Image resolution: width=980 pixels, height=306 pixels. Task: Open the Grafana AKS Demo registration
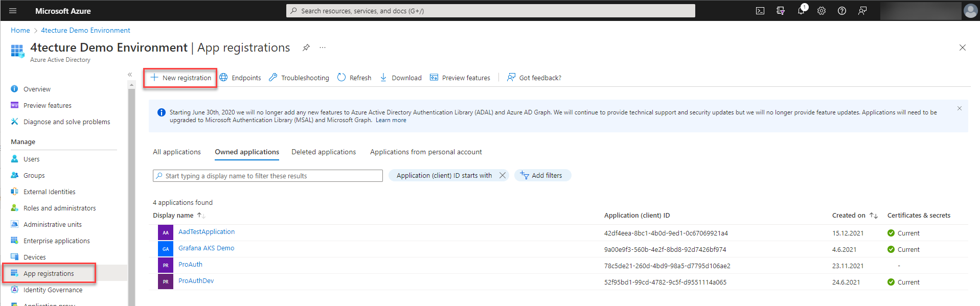(207, 248)
